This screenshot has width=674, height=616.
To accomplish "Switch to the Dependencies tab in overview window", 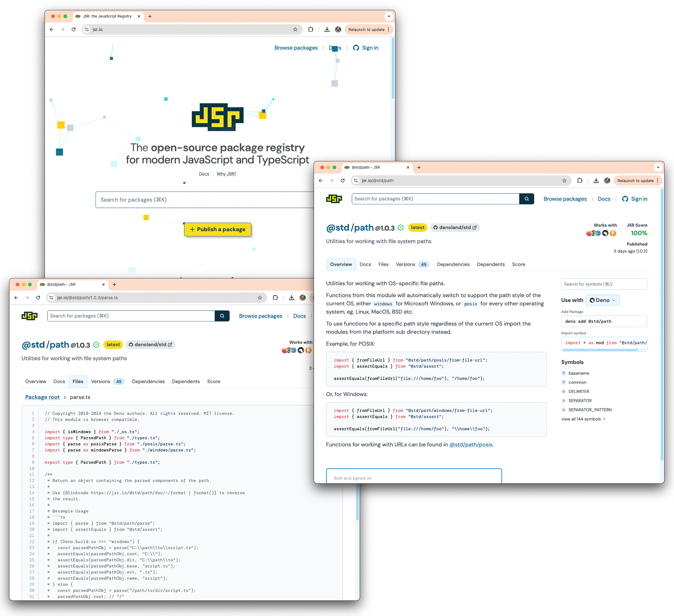I will (x=453, y=264).
